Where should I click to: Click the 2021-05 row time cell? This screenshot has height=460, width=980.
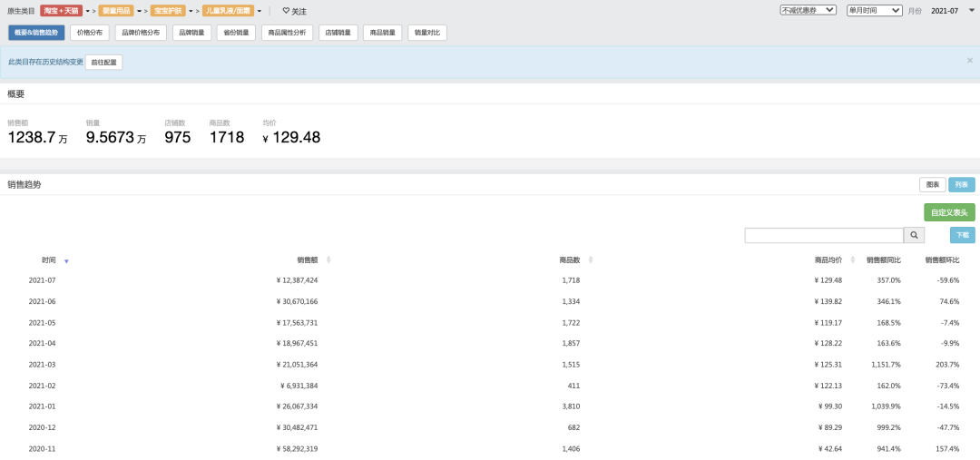[x=43, y=323]
